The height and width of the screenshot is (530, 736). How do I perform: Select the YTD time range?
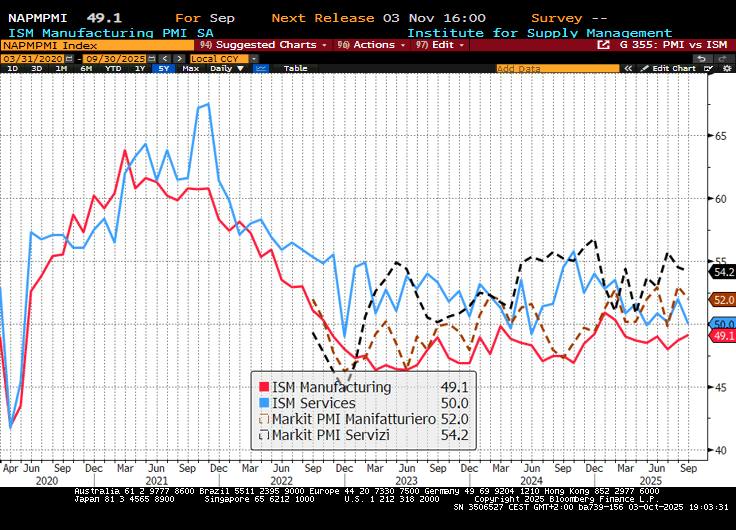(114, 69)
